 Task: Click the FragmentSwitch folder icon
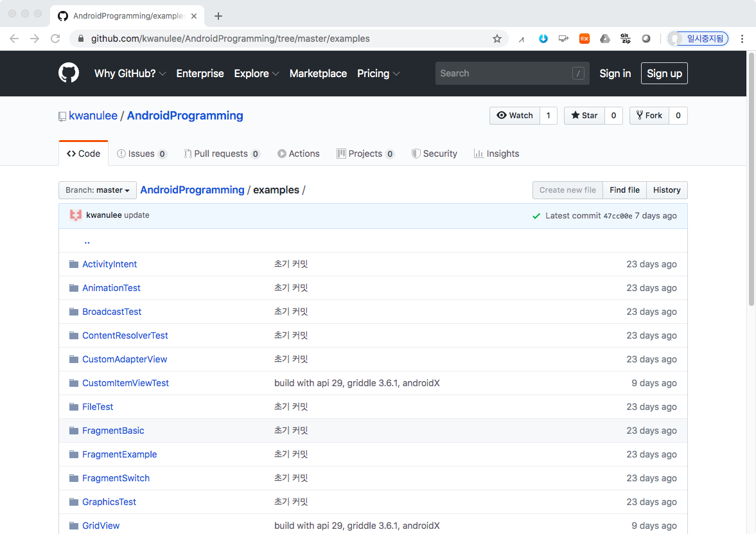point(74,478)
